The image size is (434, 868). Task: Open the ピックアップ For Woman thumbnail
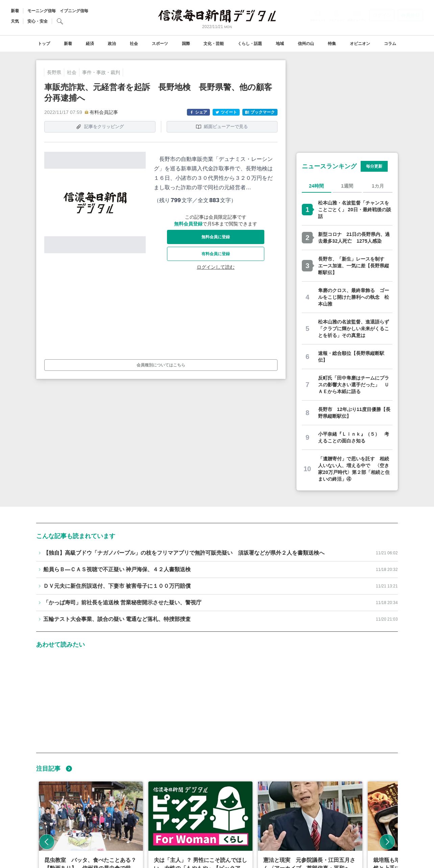(200, 816)
